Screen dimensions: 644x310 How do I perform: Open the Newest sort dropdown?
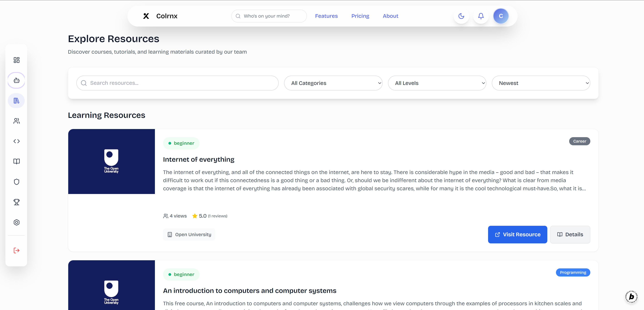point(541,83)
